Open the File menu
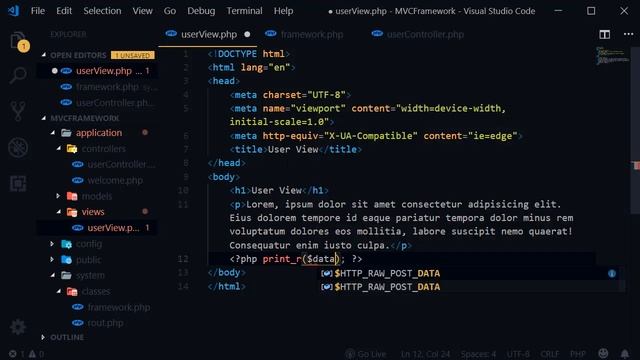The width and height of the screenshot is (640, 360). click(38, 11)
